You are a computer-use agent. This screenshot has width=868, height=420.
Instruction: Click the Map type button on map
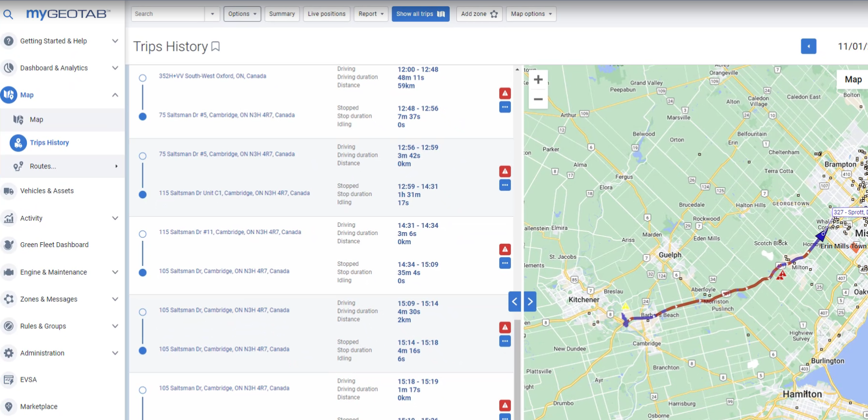point(853,79)
